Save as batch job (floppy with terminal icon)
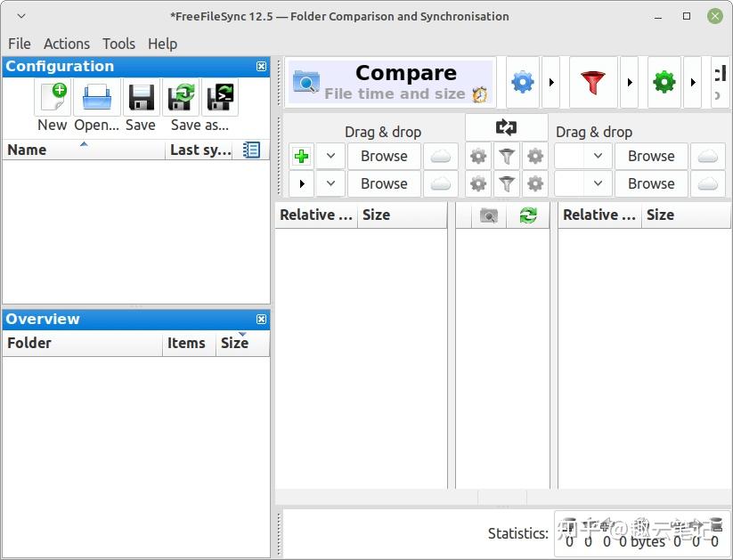Image resolution: width=733 pixels, height=560 pixels. click(220, 97)
